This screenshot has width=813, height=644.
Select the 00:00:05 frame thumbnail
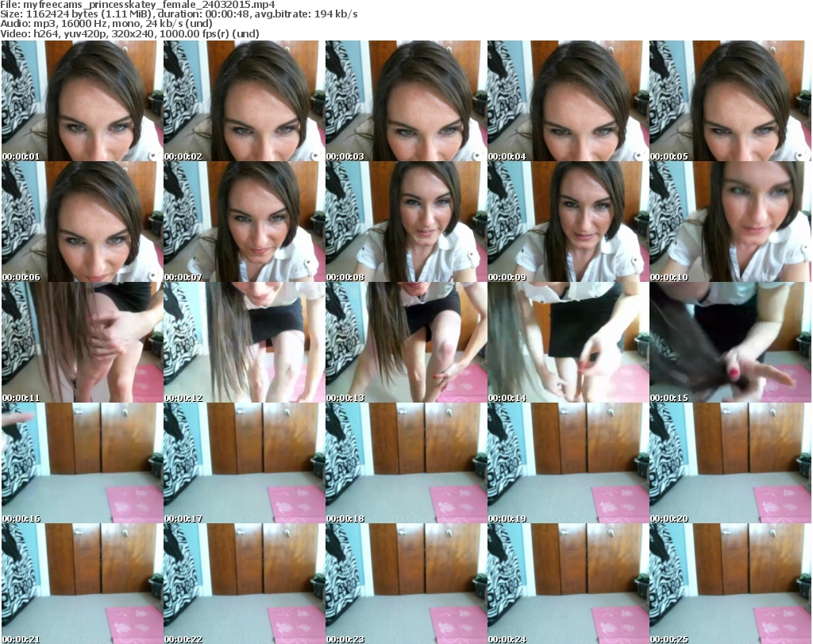[730, 101]
